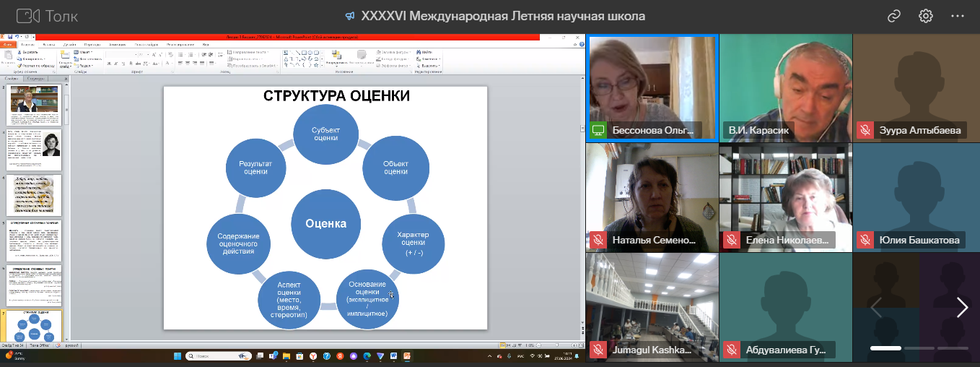Select the current slide thumbnail СТРУКТУРА ОЦЕНКИ
Viewport: 980px width, 367px height.
click(x=34, y=326)
